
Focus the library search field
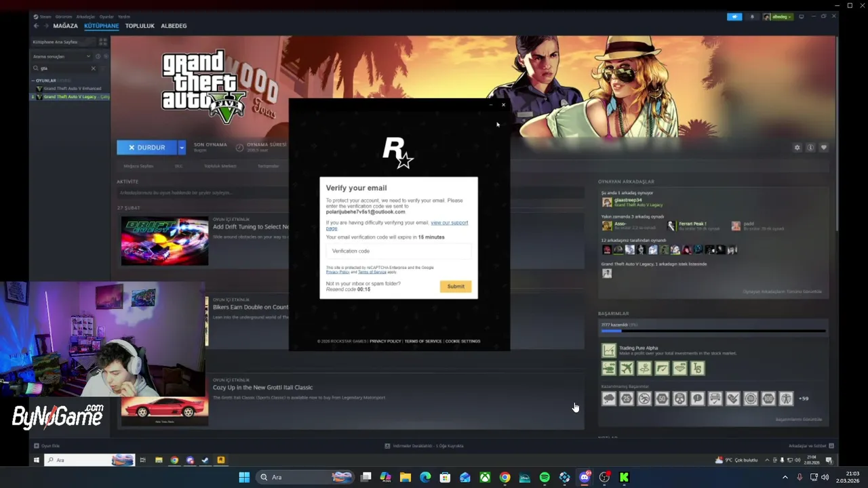pos(64,68)
